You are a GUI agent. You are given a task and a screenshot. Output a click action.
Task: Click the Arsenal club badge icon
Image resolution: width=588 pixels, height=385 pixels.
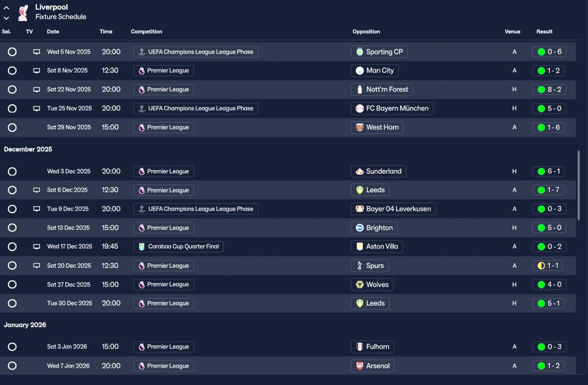pos(360,366)
